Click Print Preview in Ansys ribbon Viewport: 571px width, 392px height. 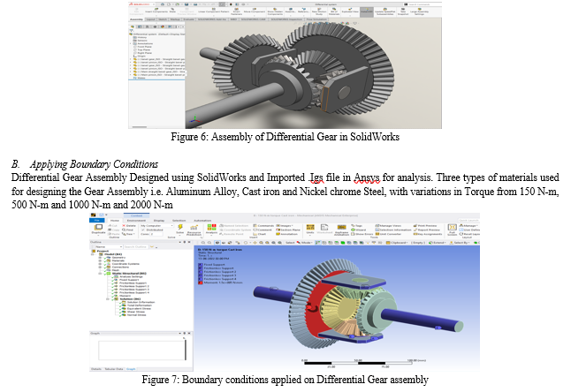[x=425, y=225]
